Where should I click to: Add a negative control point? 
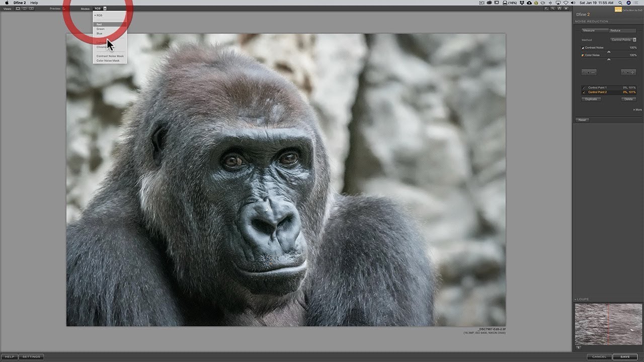click(x=589, y=72)
